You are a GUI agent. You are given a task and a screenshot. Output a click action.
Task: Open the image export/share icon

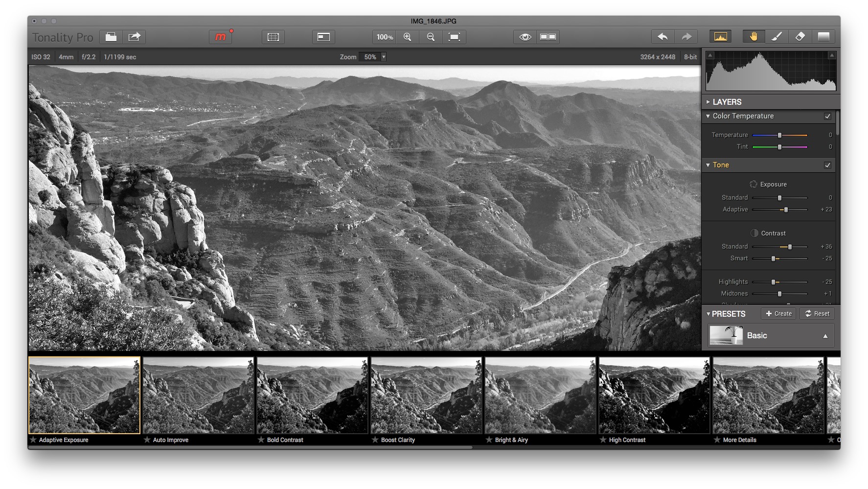tap(135, 36)
